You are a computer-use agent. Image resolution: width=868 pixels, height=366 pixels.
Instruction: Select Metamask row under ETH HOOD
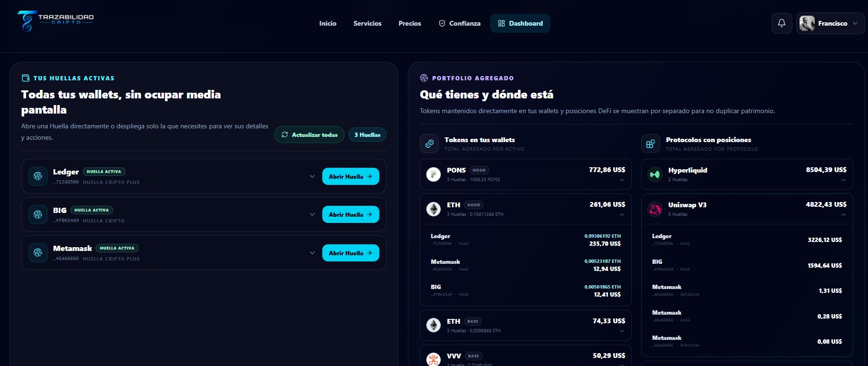pos(526,265)
